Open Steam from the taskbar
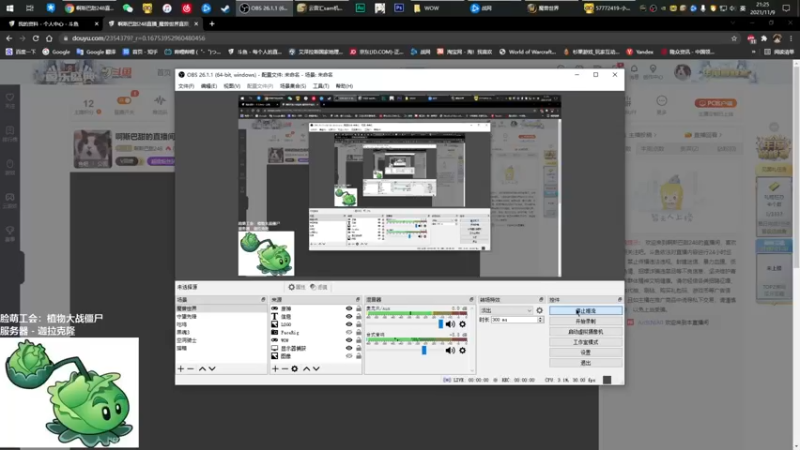 point(225,8)
